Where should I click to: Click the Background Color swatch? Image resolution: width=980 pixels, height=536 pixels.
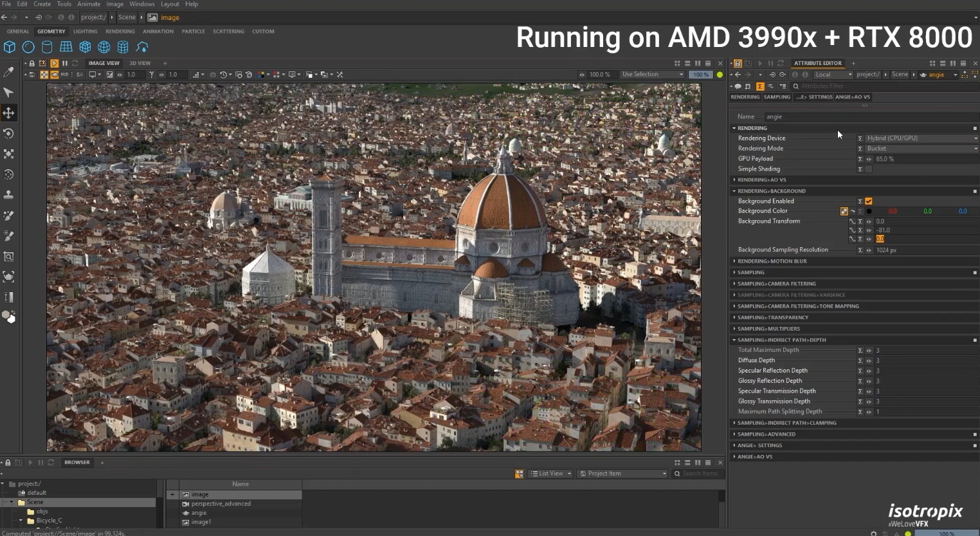coord(869,211)
